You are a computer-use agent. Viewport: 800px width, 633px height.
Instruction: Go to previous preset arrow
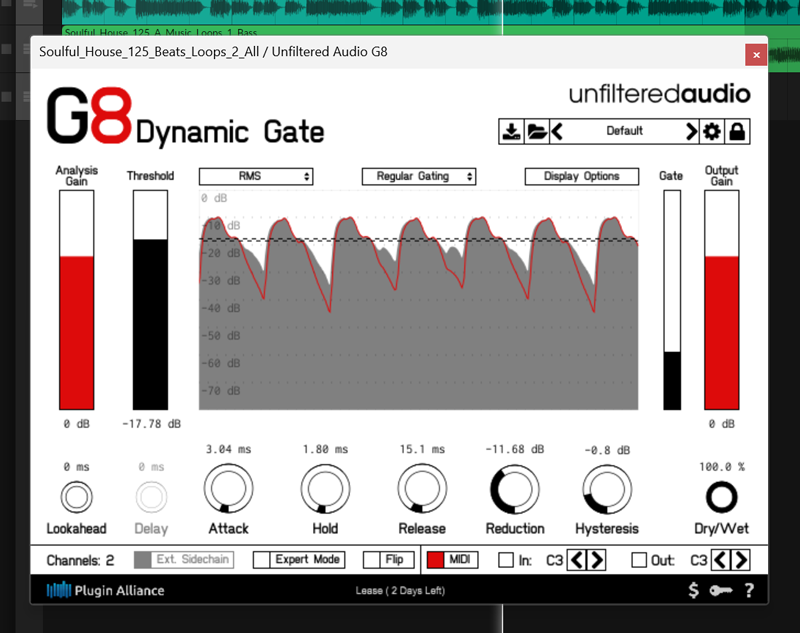point(557,132)
